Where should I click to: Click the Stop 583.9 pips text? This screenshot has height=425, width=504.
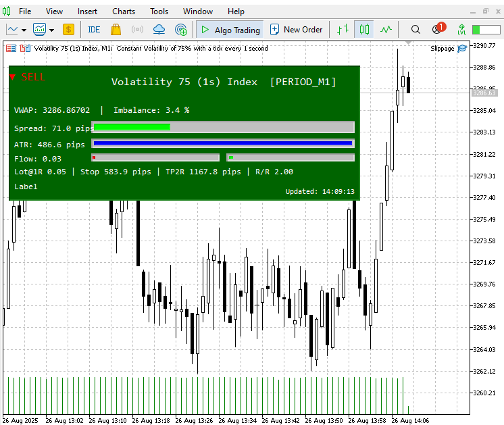(x=116, y=172)
